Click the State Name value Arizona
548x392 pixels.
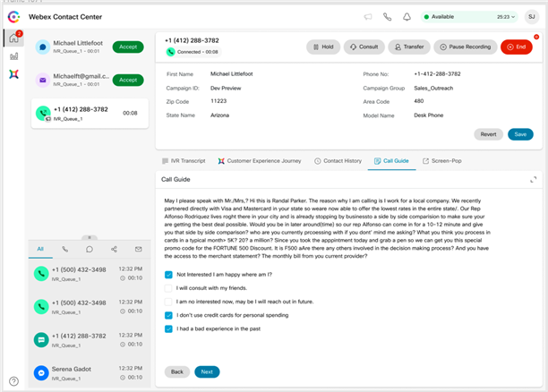click(x=220, y=115)
